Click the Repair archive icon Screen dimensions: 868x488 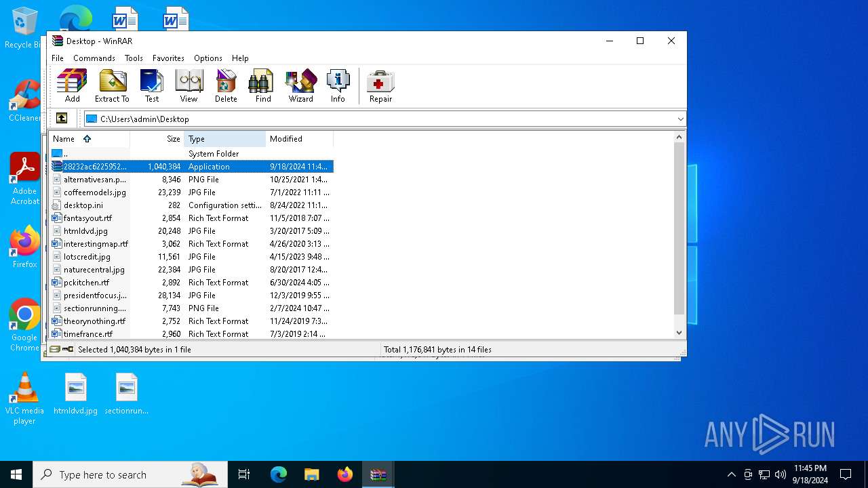pyautogui.click(x=380, y=85)
